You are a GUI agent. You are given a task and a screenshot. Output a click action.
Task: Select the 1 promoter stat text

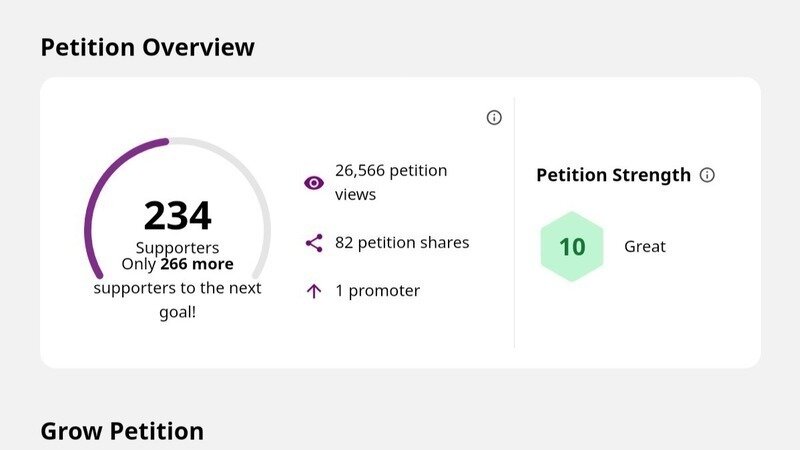[377, 291]
